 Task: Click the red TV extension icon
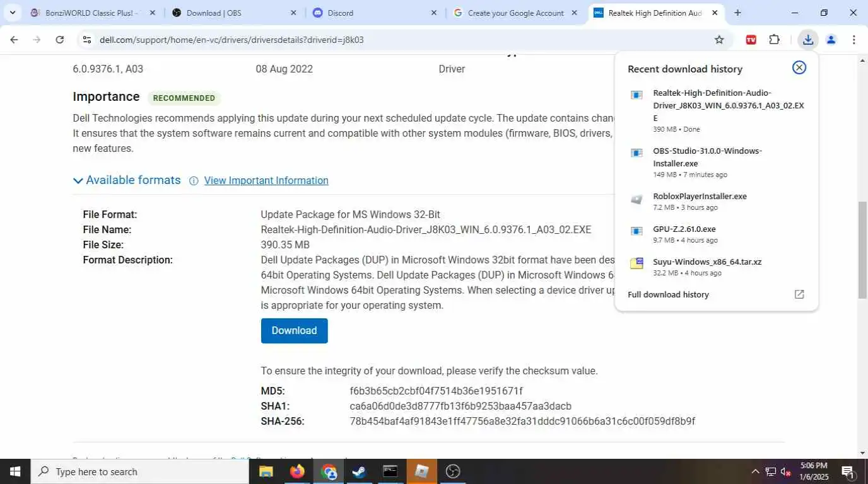(751, 40)
